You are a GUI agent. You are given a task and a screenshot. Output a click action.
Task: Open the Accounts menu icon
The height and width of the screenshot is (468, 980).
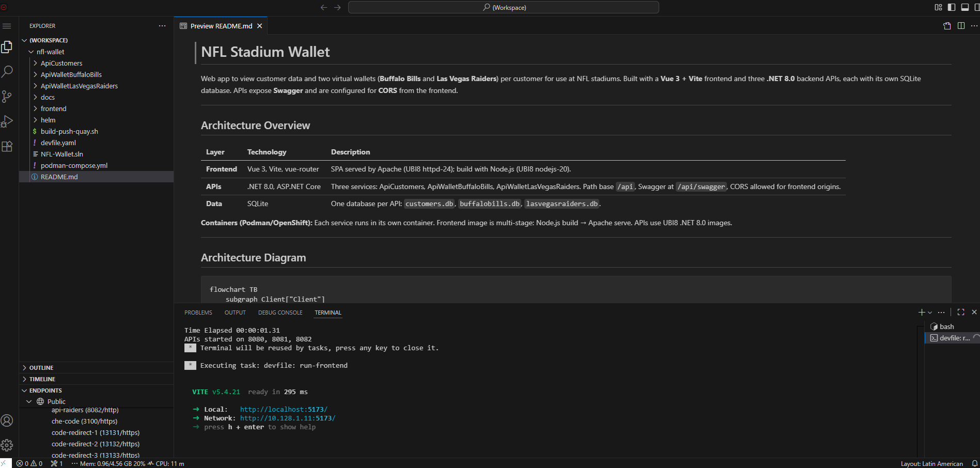coord(7,420)
